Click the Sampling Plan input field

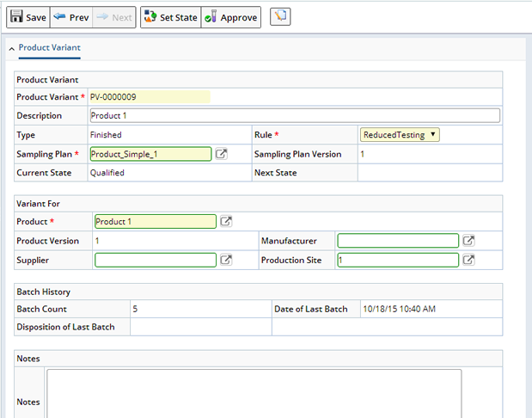click(150, 154)
